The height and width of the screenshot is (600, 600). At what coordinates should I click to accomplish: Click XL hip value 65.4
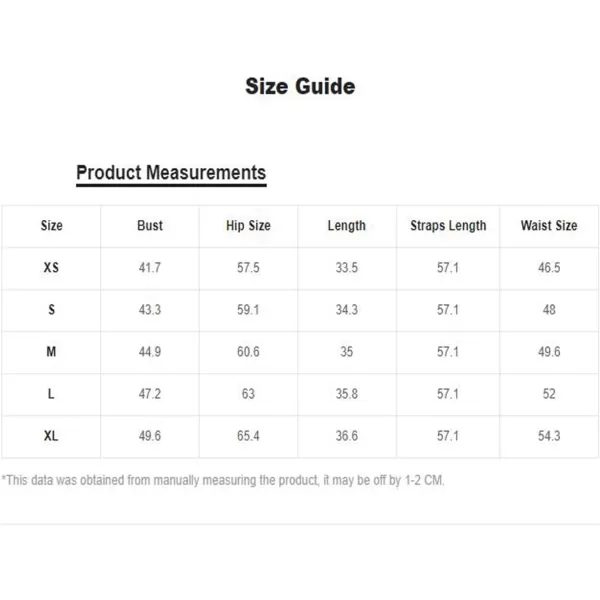pos(248,436)
